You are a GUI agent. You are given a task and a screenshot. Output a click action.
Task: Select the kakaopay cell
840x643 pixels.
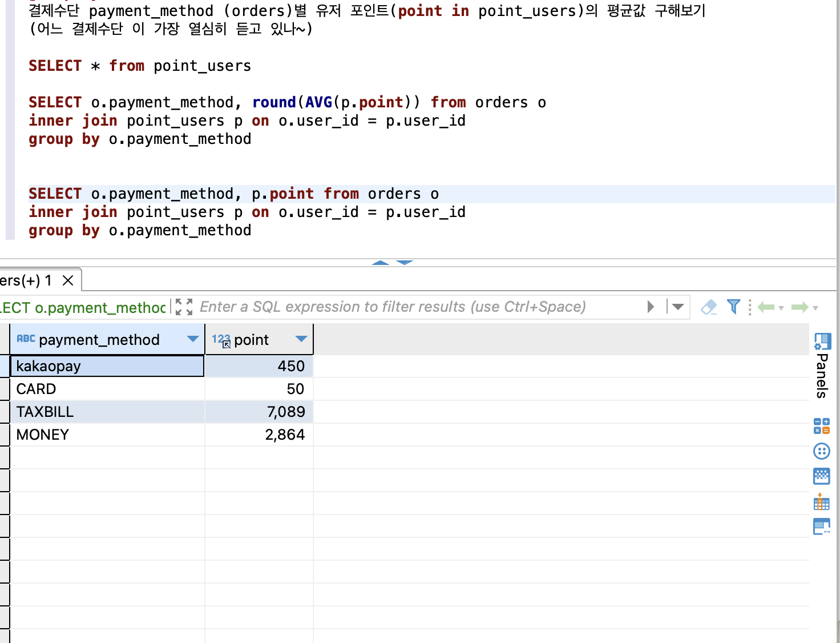point(107,366)
